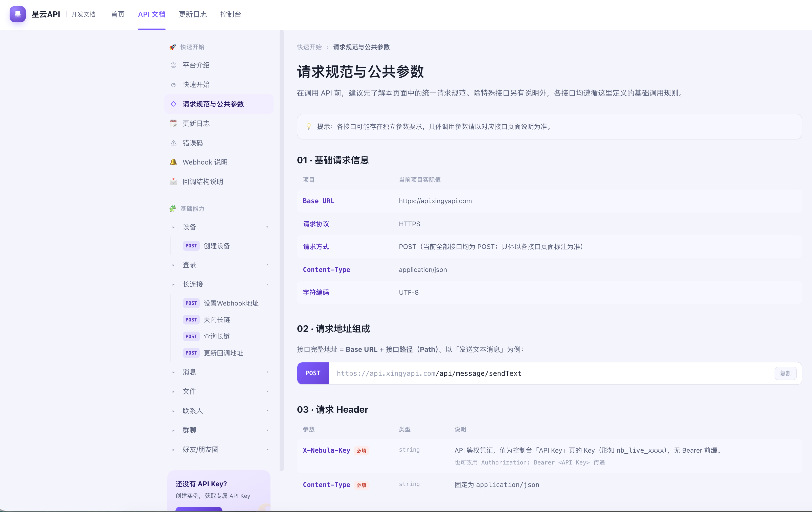Click the 星云API purple logo icon

[17, 14]
